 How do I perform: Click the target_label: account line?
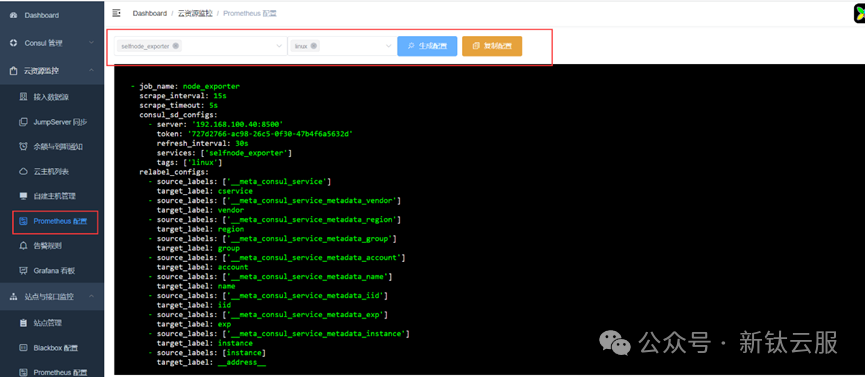(202, 267)
